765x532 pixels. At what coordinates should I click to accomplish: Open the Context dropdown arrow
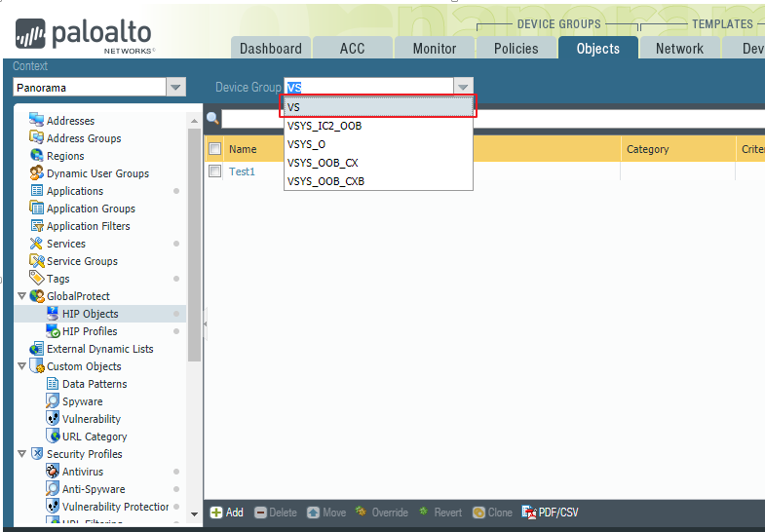coord(175,88)
